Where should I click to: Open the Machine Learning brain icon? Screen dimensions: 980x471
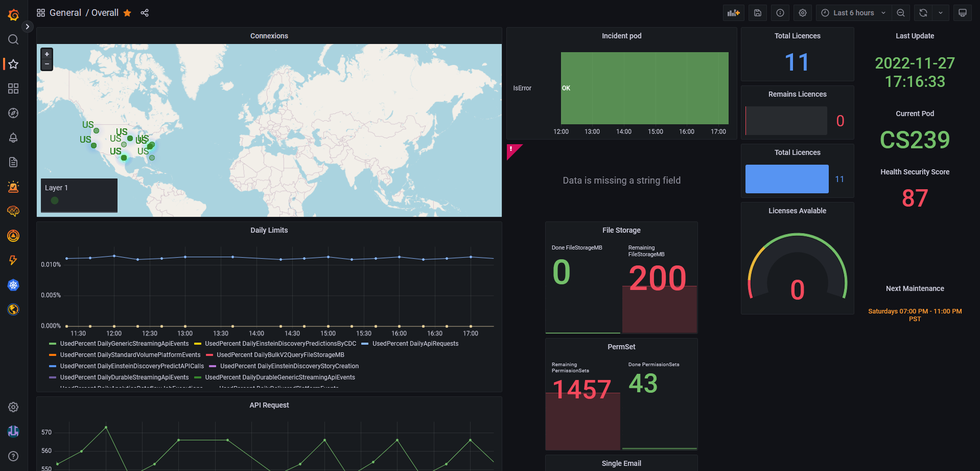pyautogui.click(x=13, y=211)
